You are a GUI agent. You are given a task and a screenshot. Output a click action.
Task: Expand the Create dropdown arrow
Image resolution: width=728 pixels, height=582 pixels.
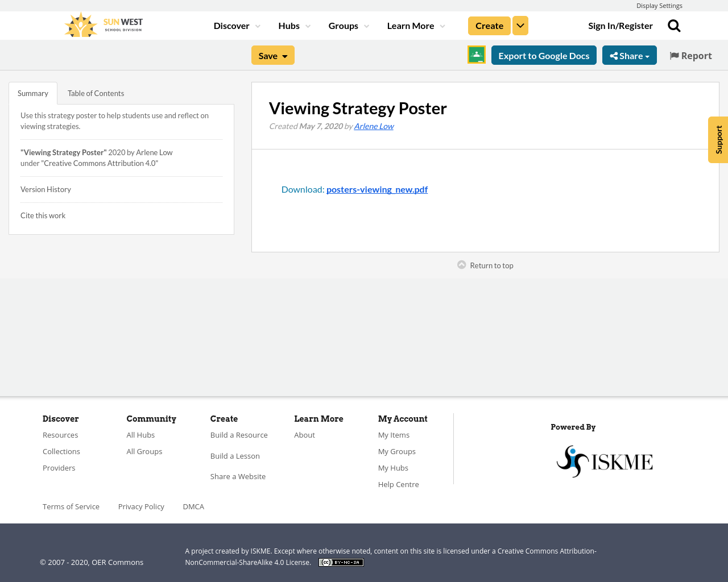520,25
